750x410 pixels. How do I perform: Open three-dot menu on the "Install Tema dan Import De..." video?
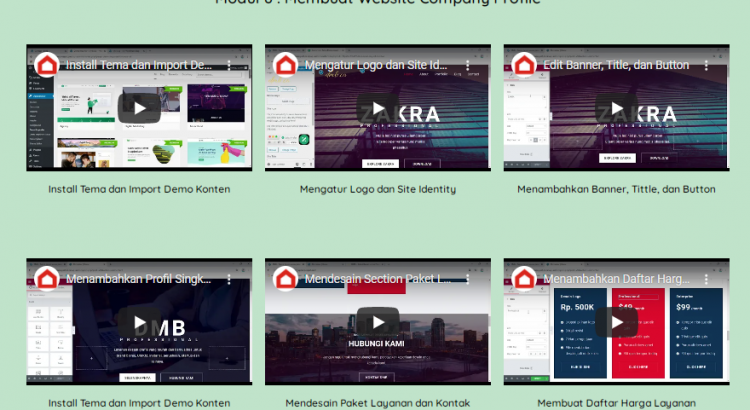(x=229, y=65)
